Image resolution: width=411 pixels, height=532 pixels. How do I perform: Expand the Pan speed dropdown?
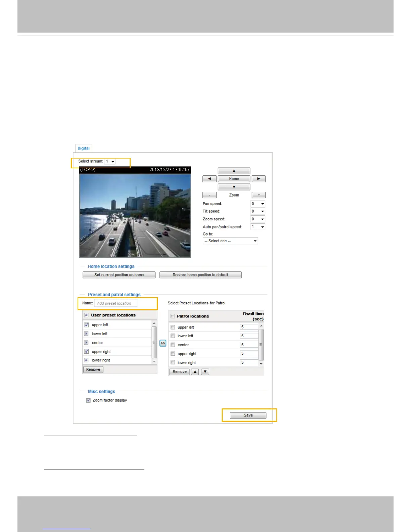[258, 204]
